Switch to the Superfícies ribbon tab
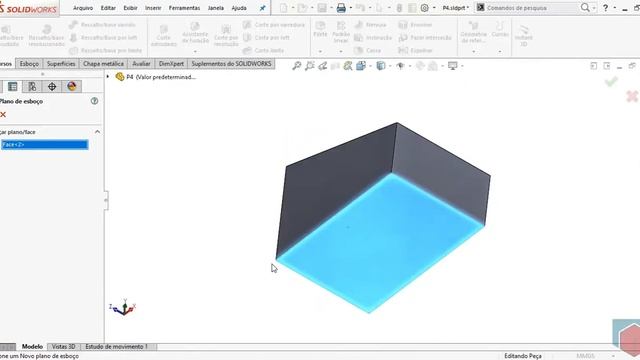 point(61,64)
